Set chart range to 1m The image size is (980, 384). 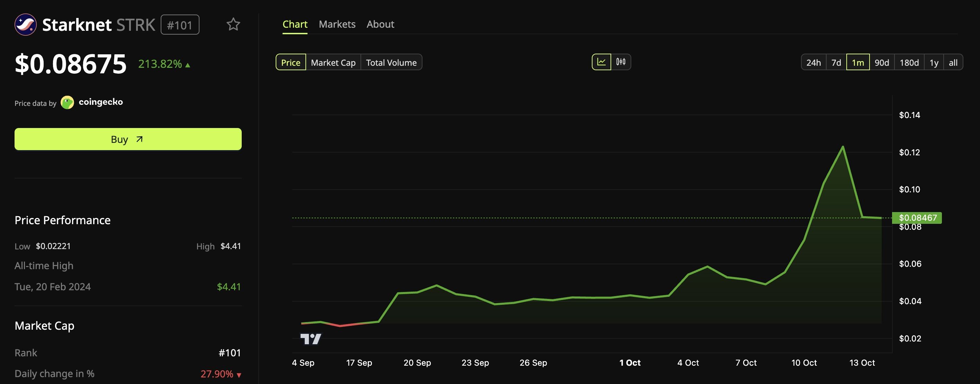[857, 62]
